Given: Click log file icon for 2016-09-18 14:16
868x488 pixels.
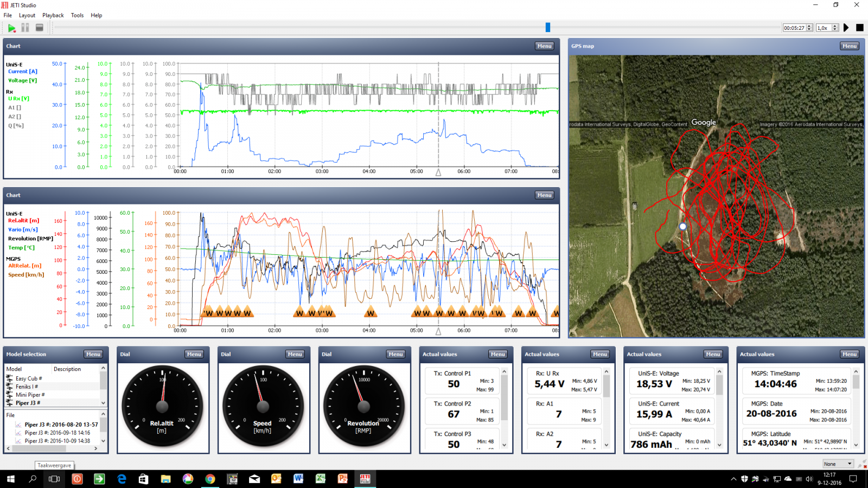Looking at the screenshot, I should [x=18, y=433].
